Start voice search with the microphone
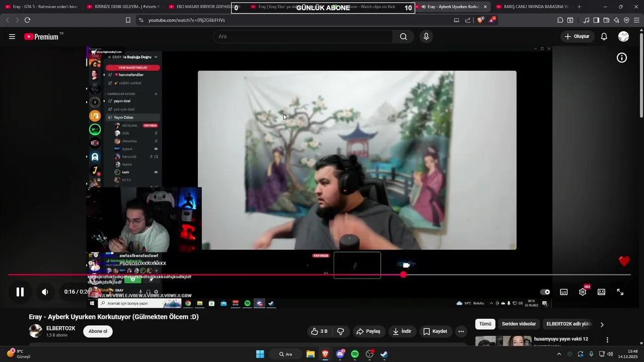644x362 pixels. coord(426,37)
